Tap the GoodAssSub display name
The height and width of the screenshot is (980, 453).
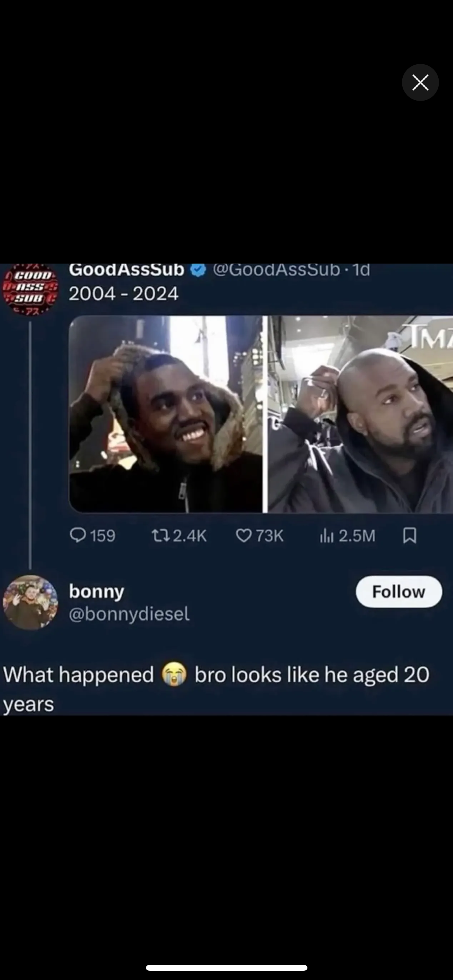(x=127, y=270)
